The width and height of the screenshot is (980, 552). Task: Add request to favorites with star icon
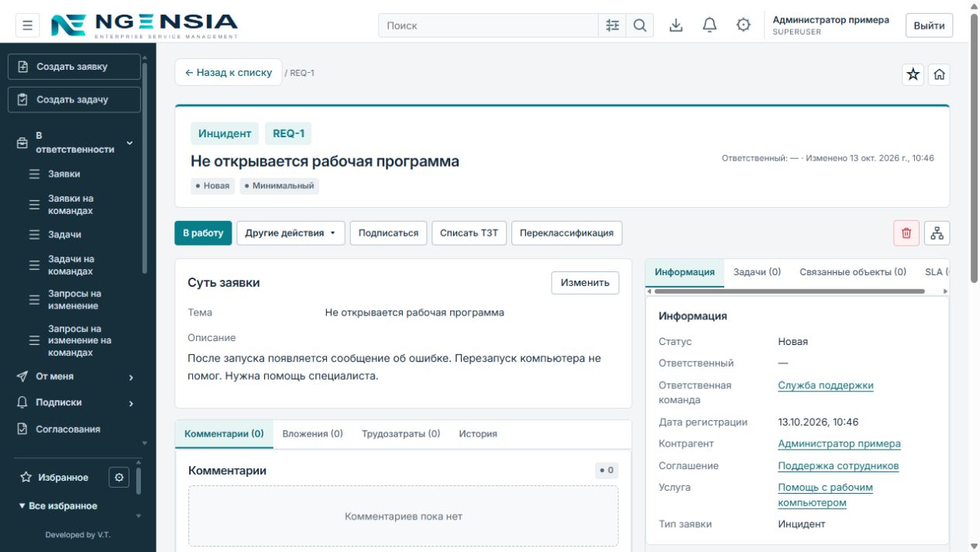coord(913,74)
